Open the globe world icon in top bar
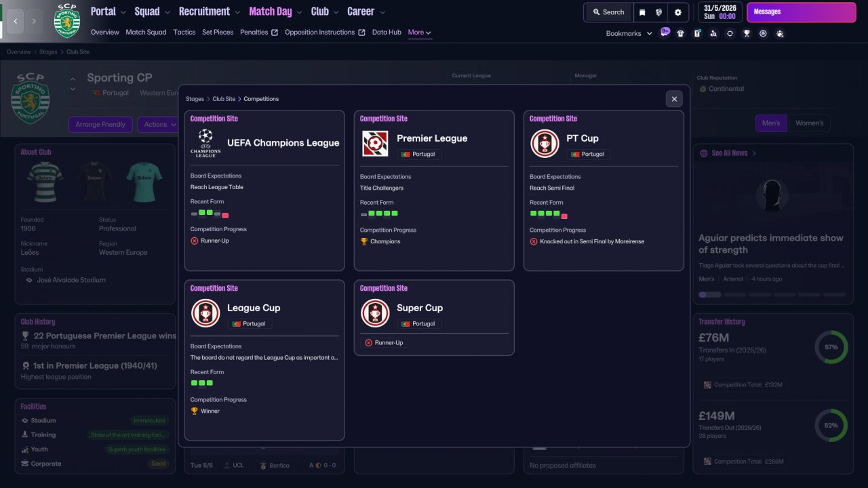868x488 pixels. point(658,12)
